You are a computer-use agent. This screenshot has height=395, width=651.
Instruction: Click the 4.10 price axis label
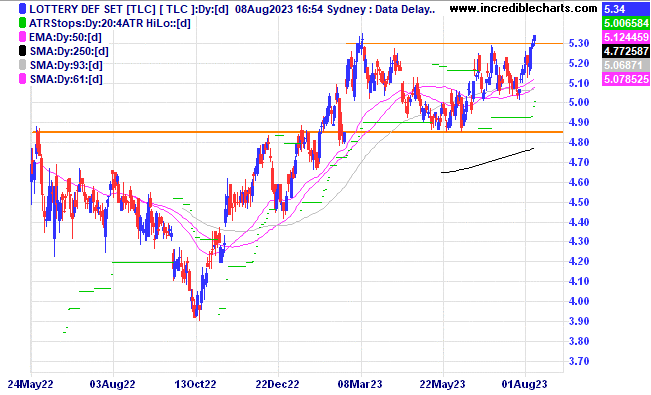579,281
